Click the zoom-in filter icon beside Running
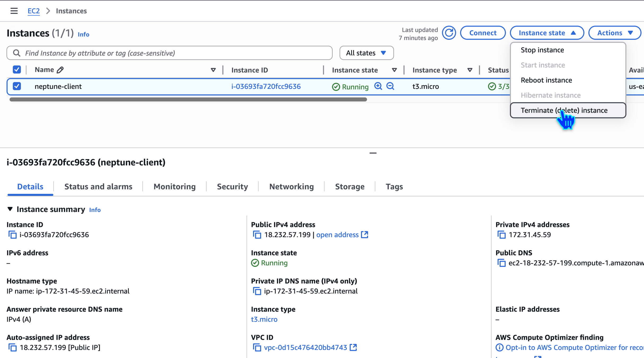 378,86
